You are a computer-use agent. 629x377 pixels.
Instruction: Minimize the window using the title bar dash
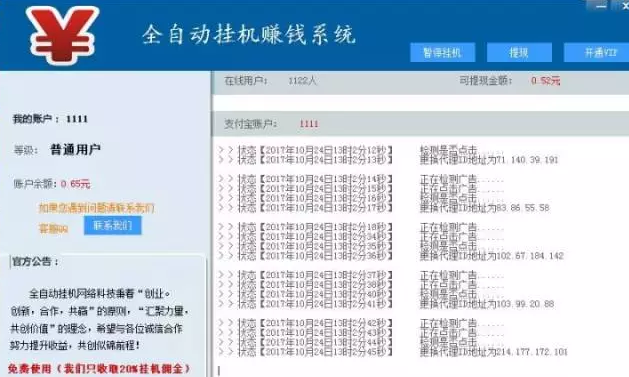(x=601, y=6)
